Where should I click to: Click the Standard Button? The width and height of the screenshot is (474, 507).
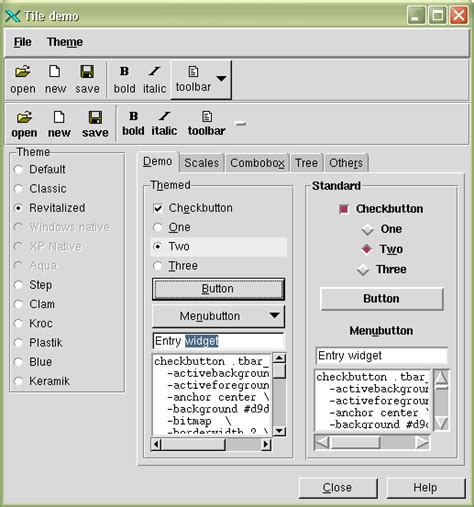point(382,299)
